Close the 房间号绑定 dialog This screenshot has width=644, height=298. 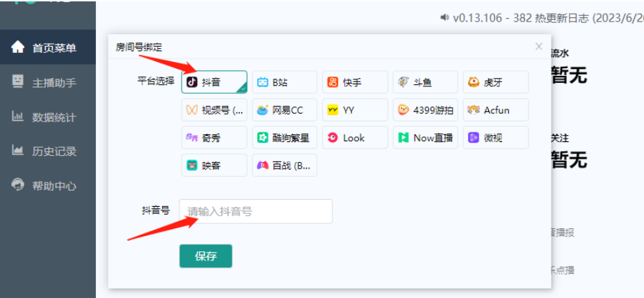pos(538,47)
